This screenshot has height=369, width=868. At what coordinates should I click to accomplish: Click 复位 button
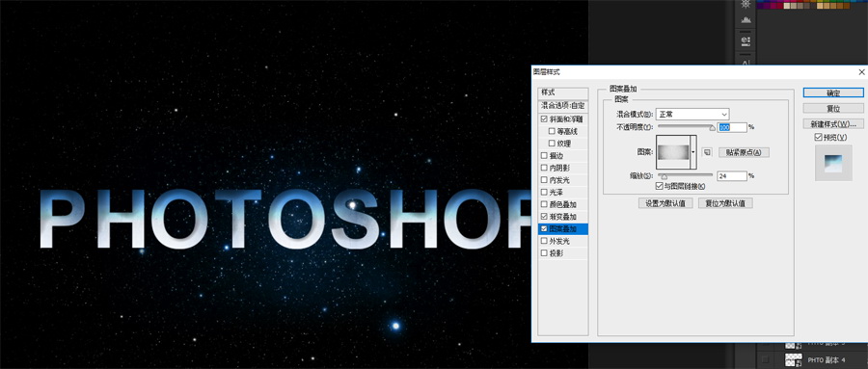tap(833, 109)
